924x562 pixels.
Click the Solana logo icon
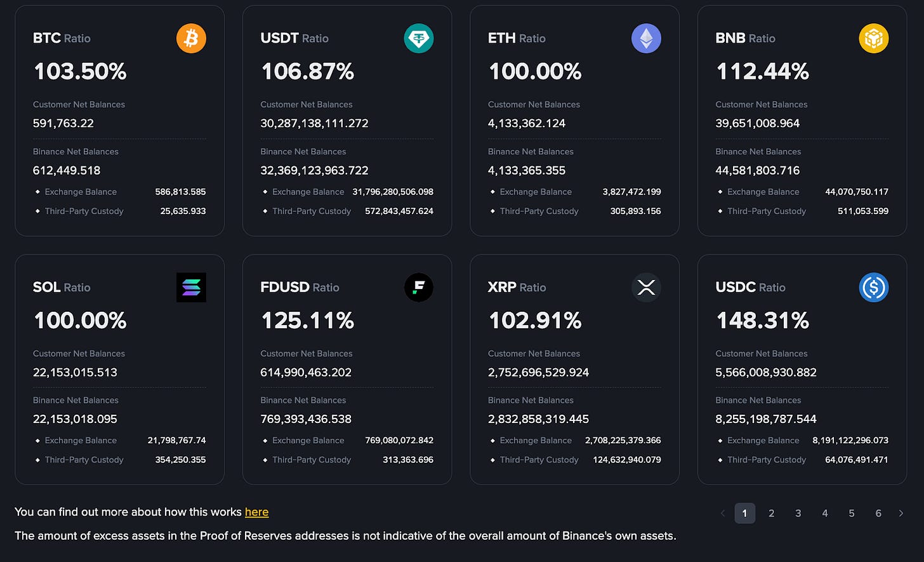coord(191,287)
